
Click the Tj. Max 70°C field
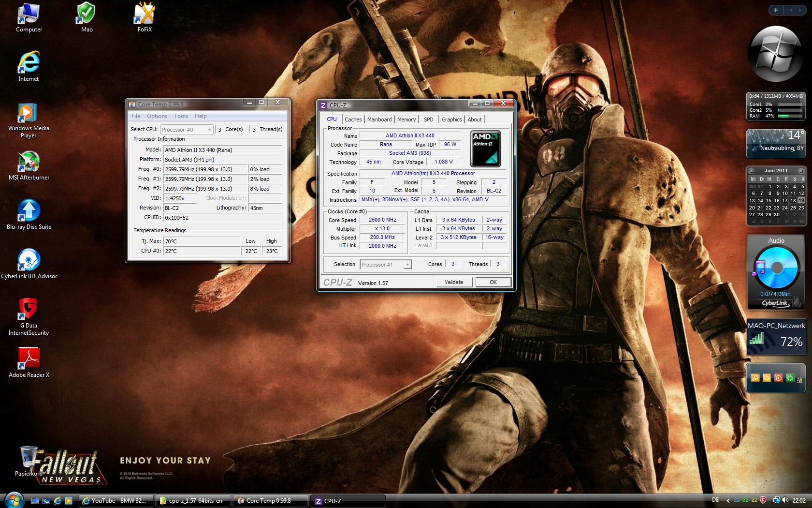click(x=202, y=241)
